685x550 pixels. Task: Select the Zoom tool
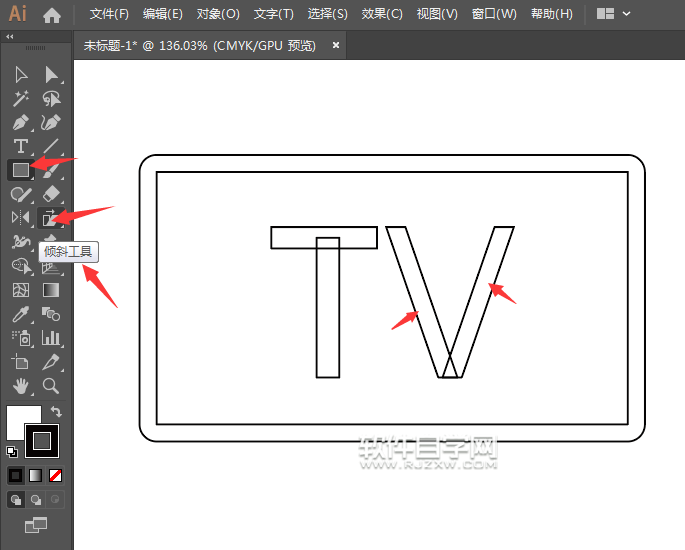pyautogui.click(x=51, y=386)
